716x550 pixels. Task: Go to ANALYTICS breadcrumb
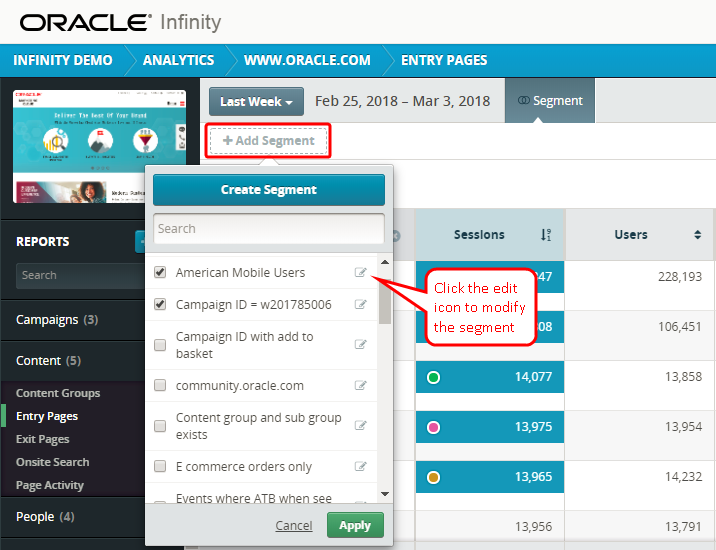pyautogui.click(x=178, y=60)
